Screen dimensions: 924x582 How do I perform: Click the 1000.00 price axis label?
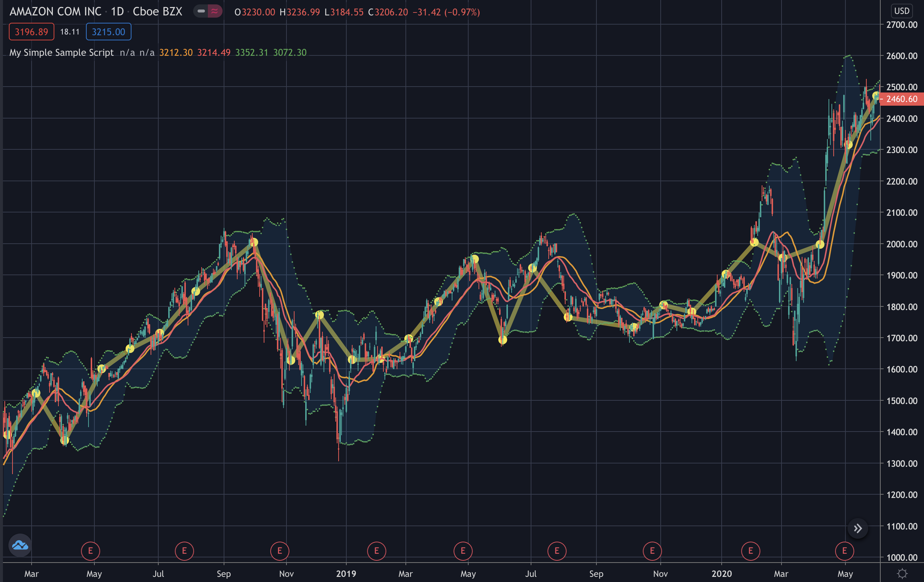(x=902, y=557)
